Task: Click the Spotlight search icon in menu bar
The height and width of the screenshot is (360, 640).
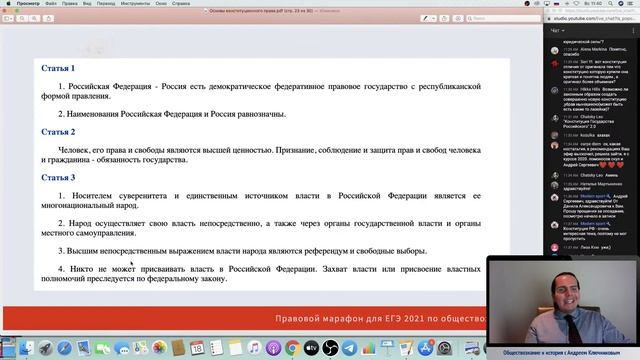Action: click(x=610, y=3)
